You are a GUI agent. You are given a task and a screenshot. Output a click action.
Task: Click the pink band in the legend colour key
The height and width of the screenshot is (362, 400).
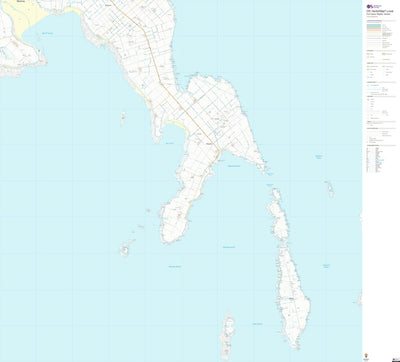tap(374, 30)
